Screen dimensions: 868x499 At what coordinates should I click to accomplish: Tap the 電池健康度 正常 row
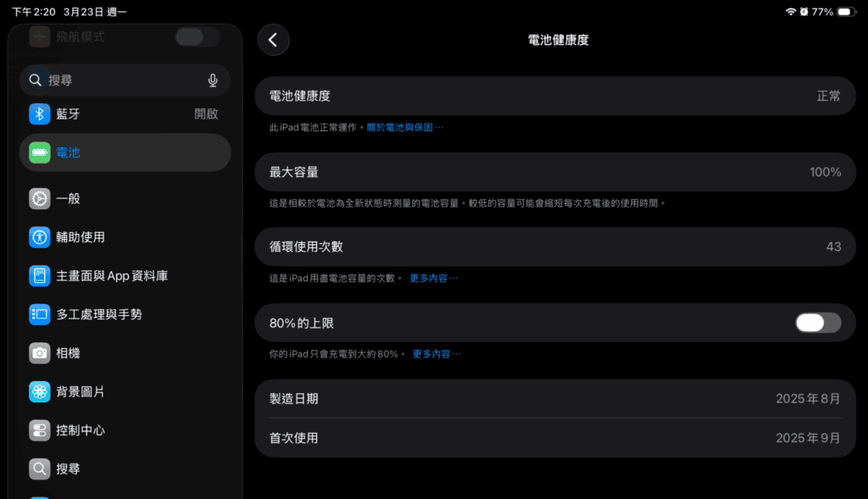(x=555, y=97)
